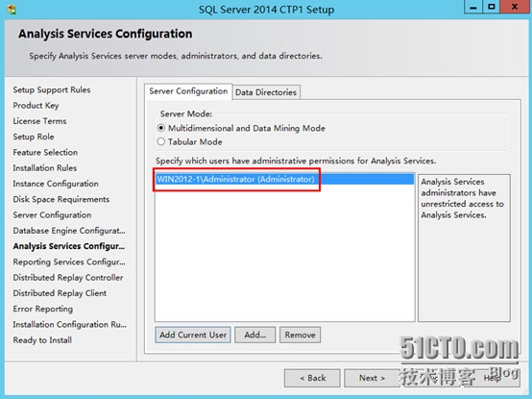Click the Server Mode: label
Image resolution: width=532 pixels, height=399 pixels.
(186, 113)
